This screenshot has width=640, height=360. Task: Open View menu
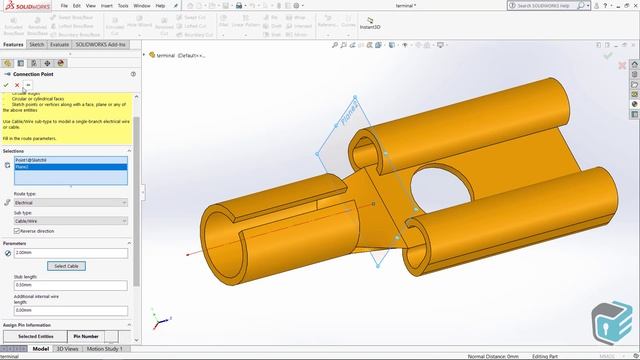pos(91,6)
